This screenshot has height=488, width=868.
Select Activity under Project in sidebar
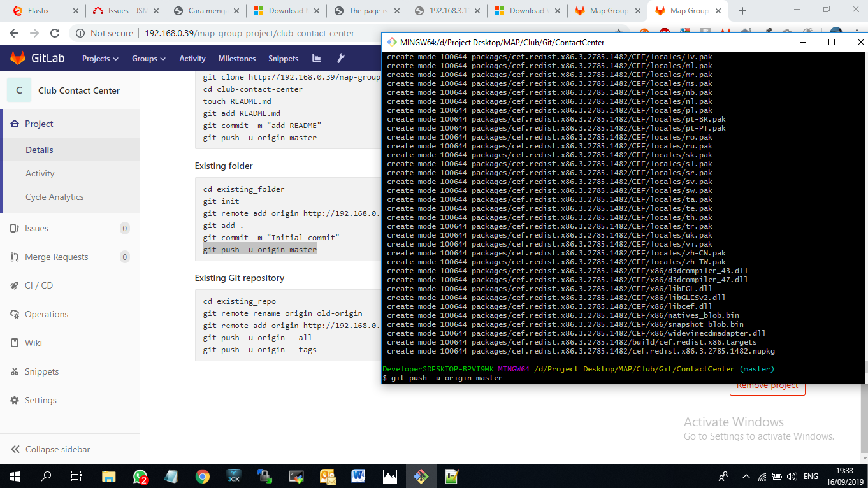coord(40,173)
